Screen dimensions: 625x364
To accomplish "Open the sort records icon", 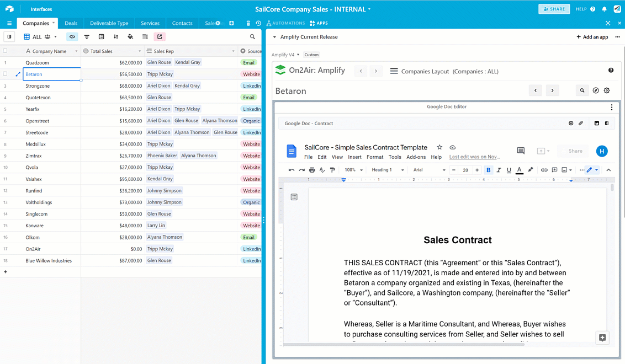I will [115, 36].
